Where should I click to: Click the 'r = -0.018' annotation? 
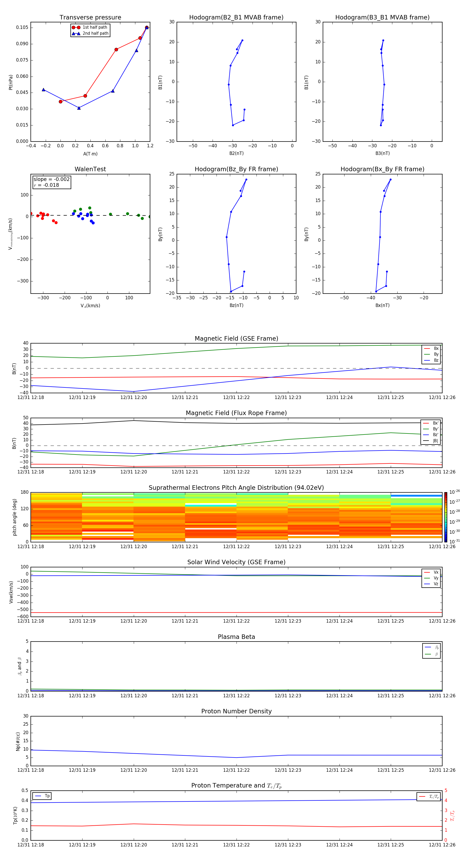coord(47,185)
